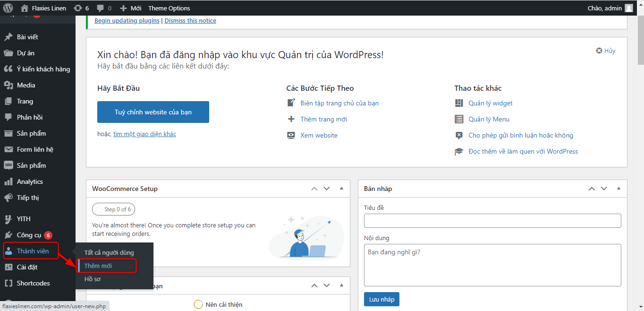The image size is (644, 311).
Task: Click the widget icon beside Quản lý widget
Action: [x=459, y=103]
